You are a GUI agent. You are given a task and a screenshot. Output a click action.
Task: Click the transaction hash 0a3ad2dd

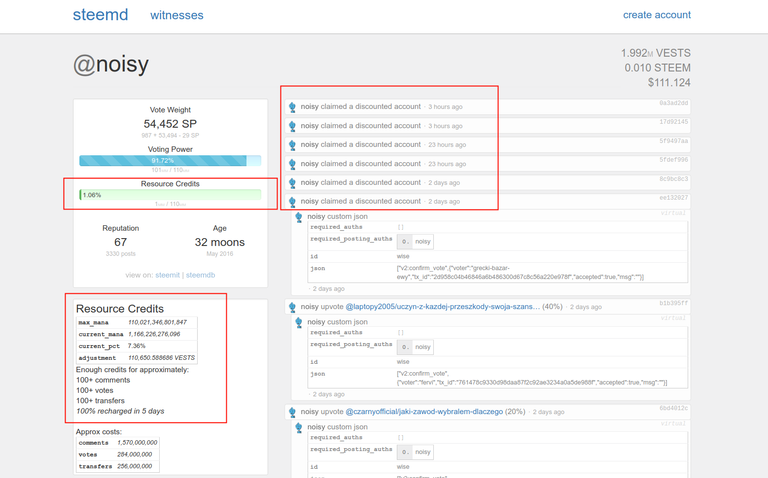[673, 103]
